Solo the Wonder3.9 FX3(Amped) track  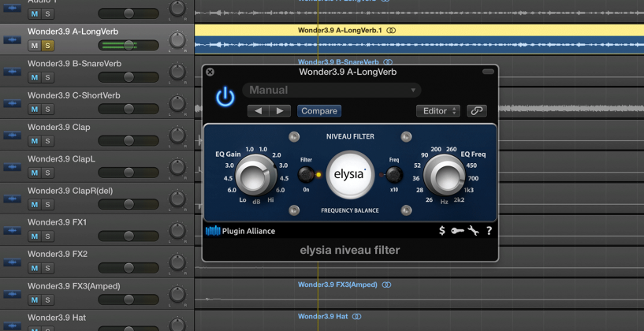(x=47, y=299)
